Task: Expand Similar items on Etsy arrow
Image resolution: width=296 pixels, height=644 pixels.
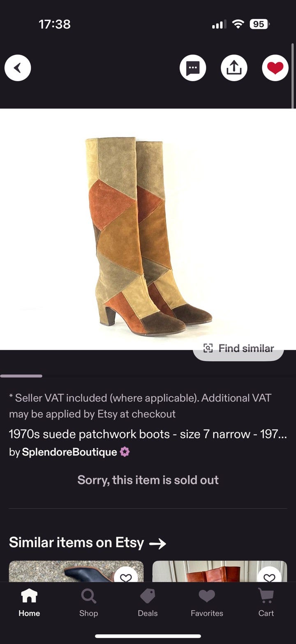Action: click(x=157, y=544)
